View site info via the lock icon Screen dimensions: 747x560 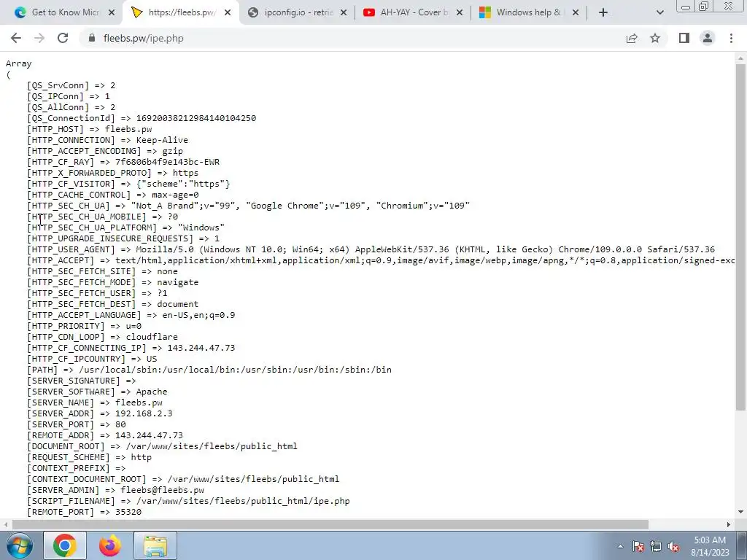pyautogui.click(x=91, y=38)
